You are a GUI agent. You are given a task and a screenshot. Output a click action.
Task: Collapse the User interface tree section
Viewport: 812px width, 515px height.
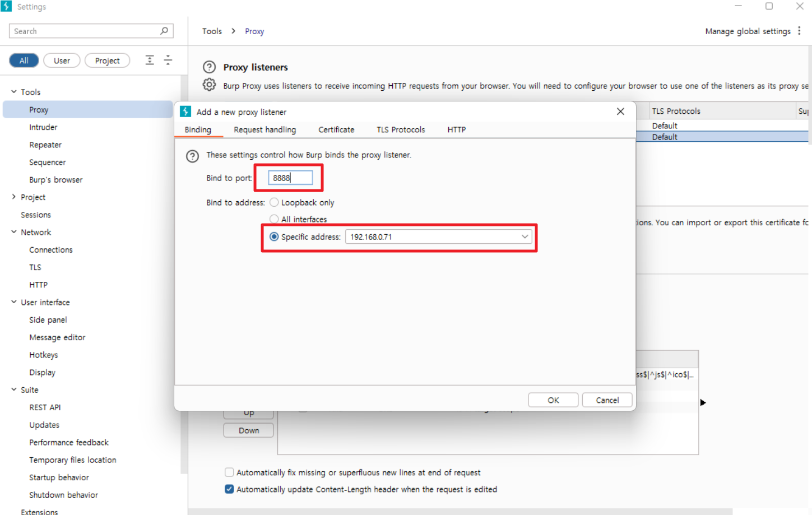coord(14,301)
